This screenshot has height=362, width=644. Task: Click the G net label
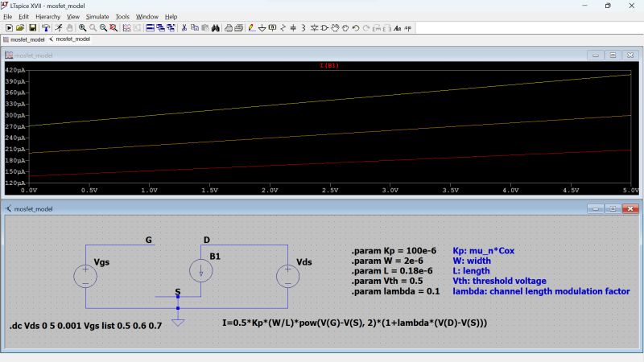click(149, 240)
